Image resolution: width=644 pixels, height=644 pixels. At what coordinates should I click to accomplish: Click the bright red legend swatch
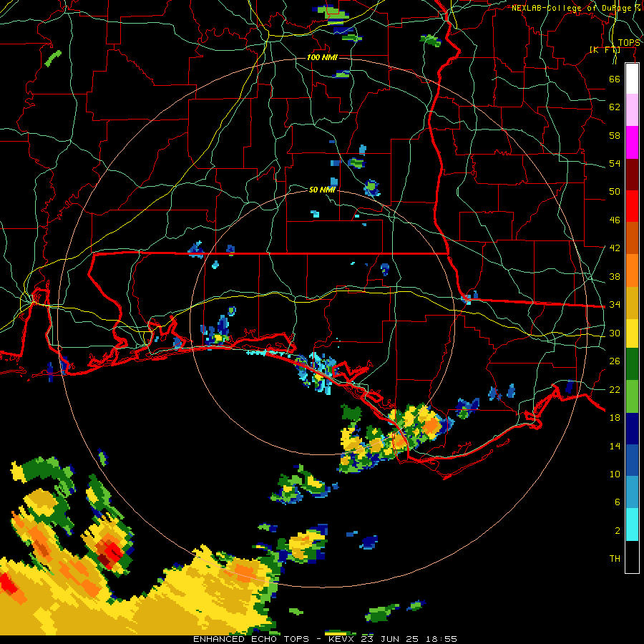pos(632,206)
